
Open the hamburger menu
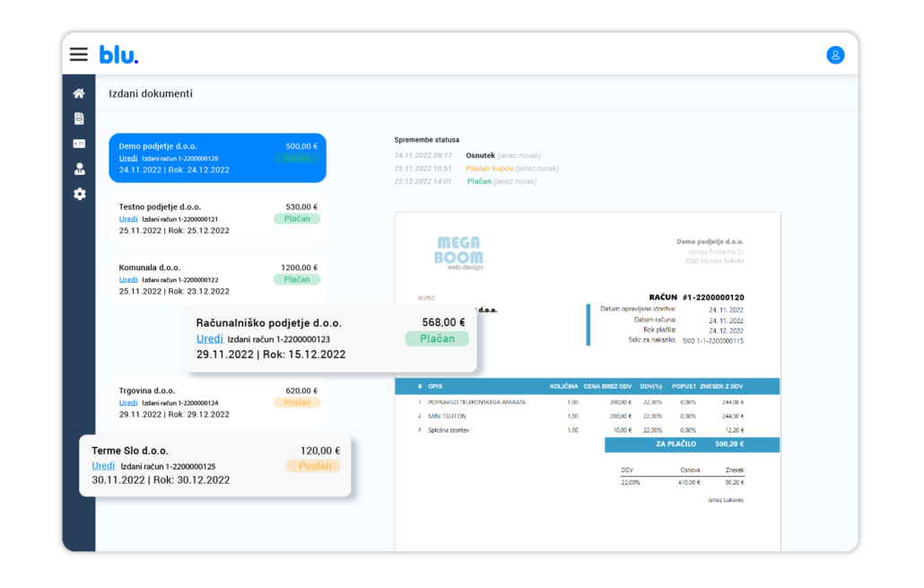[79, 54]
